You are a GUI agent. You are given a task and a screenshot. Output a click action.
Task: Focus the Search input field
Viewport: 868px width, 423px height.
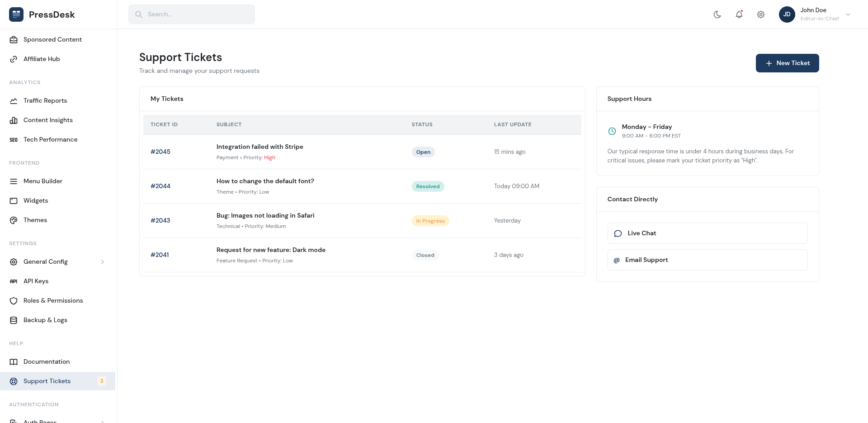click(x=198, y=14)
